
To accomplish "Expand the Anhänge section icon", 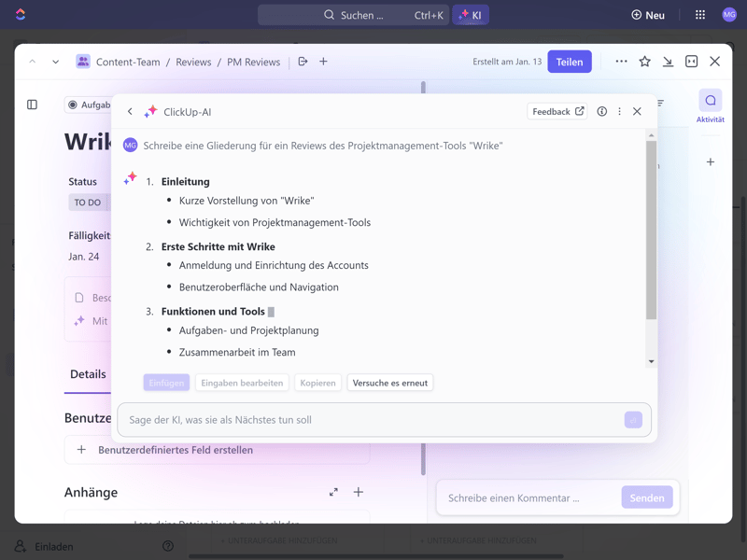I will click(333, 492).
